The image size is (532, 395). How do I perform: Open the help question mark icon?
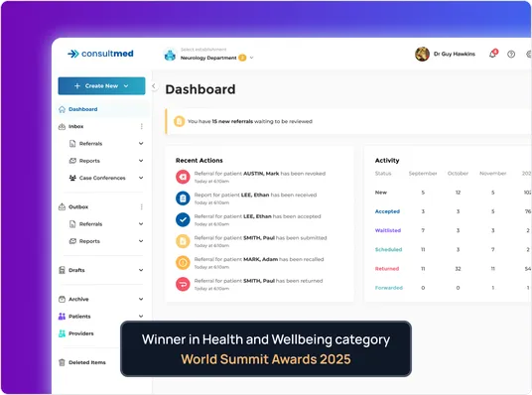pyautogui.click(x=511, y=54)
